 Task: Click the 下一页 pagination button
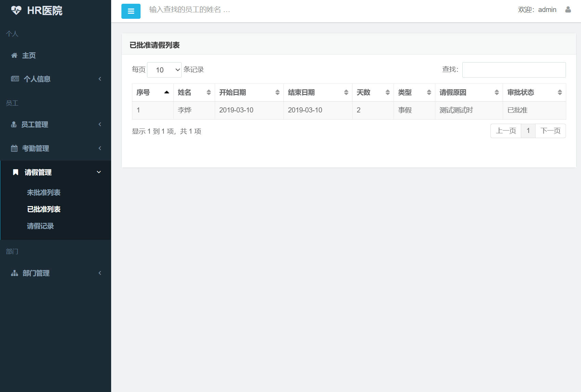pos(550,131)
